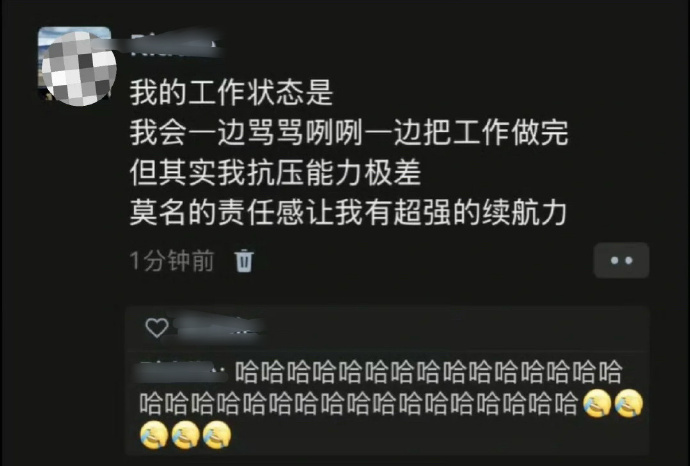This screenshot has height=466, width=690.
Task: Open the poster's pixelated avatar
Action: pos(77,66)
